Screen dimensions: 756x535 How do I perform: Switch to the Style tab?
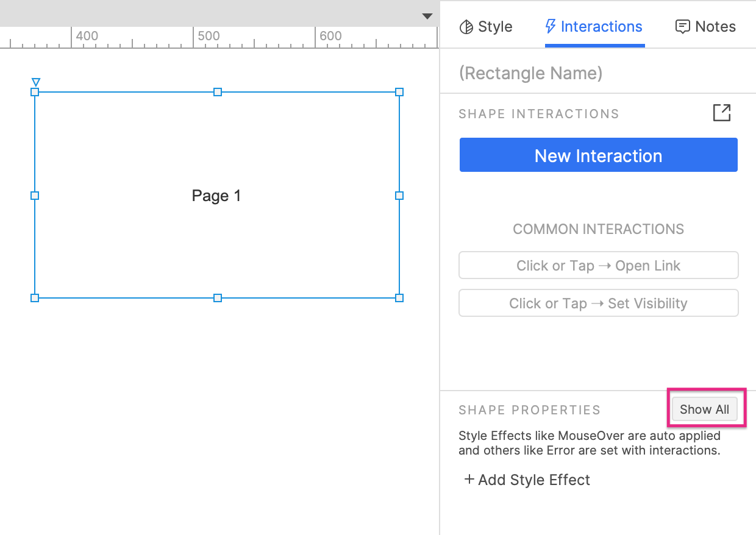486,27
